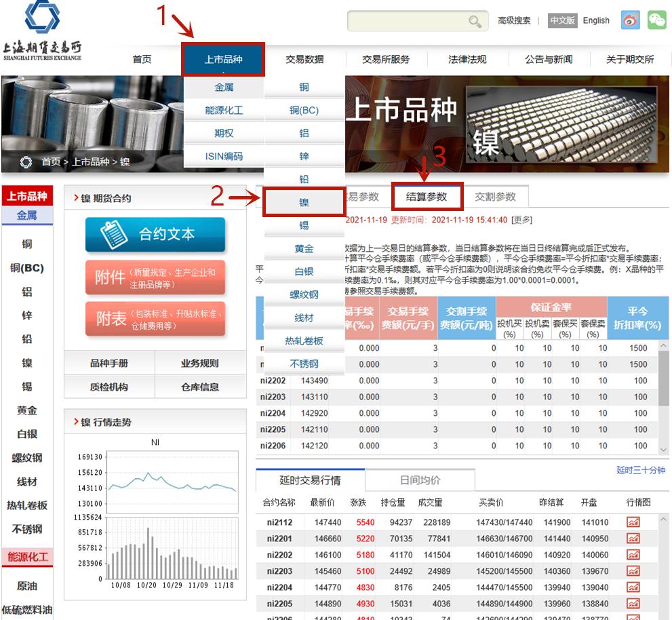This screenshot has width=672, height=620.
Task: Select ISIN编码 in dropdown submenu
Action: click(224, 157)
